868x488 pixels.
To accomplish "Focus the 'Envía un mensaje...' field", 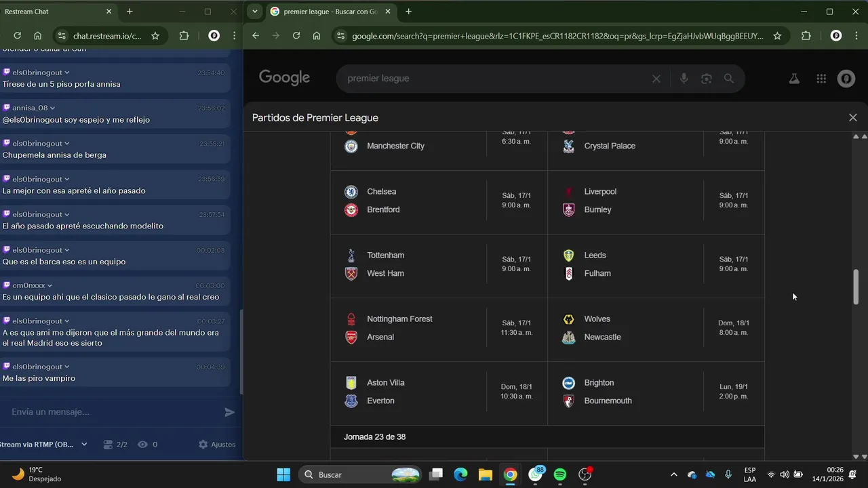I will [x=112, y=412].
